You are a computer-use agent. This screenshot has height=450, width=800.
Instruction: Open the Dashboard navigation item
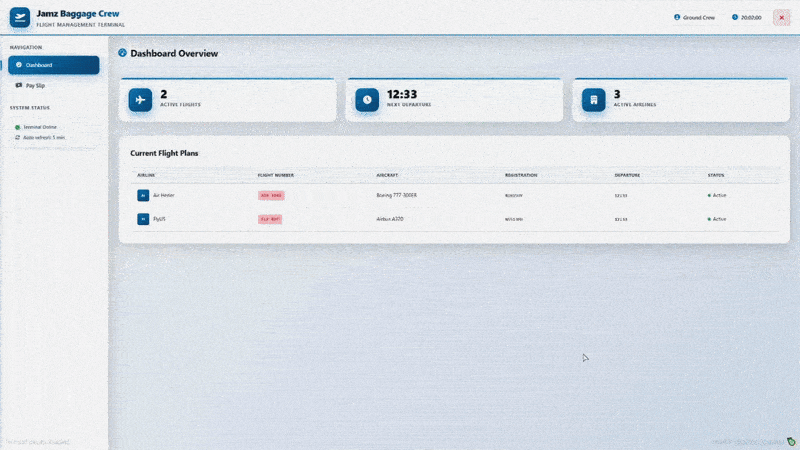(54, 65)
